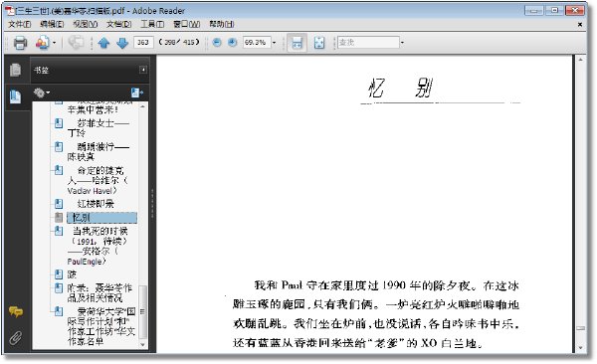The image size is (597, 364).
Task: Edit the page number field showing 363
Action: (143, 42)
